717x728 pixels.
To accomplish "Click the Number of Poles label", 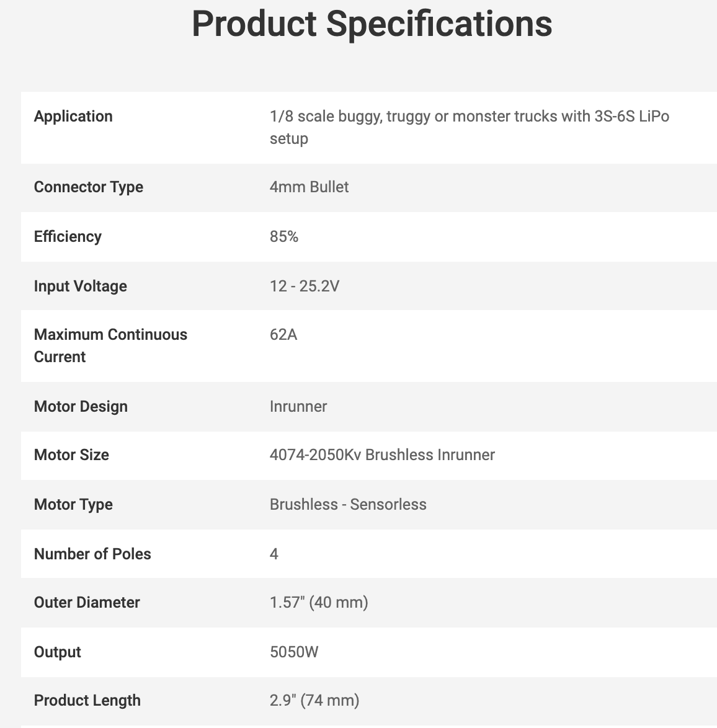I will 92,554.
